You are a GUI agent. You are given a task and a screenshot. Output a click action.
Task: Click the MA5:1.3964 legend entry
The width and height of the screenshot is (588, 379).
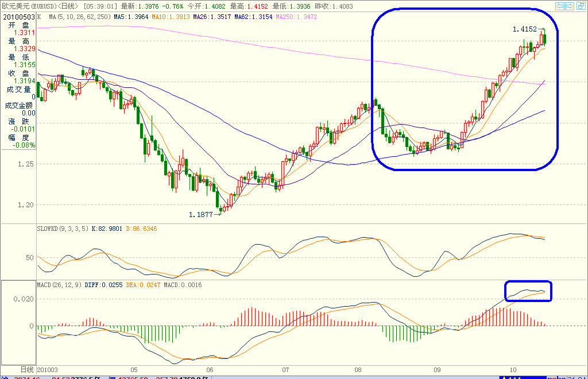click(x=131, y=17)
